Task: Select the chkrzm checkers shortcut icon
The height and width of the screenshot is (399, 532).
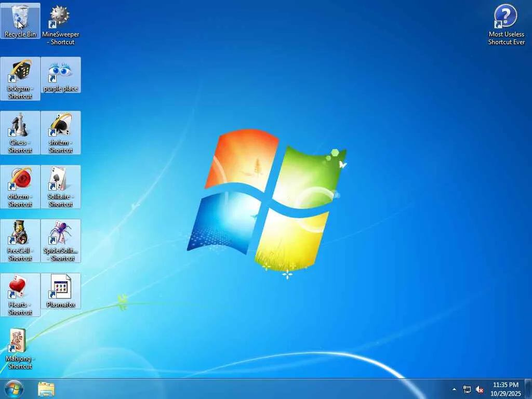Action: [x=20, y=187]
